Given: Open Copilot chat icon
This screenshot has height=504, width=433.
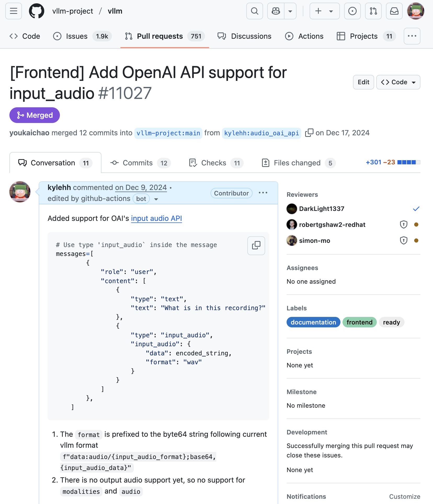Looking at the screenshot, I should click(x=276, y=11).
